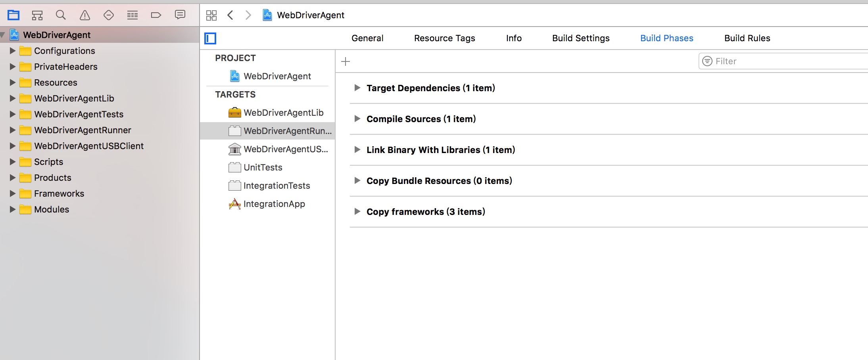Expand the Products folder triangle
The height and width of the screenshot is (360, 868).
pos(12,178)
